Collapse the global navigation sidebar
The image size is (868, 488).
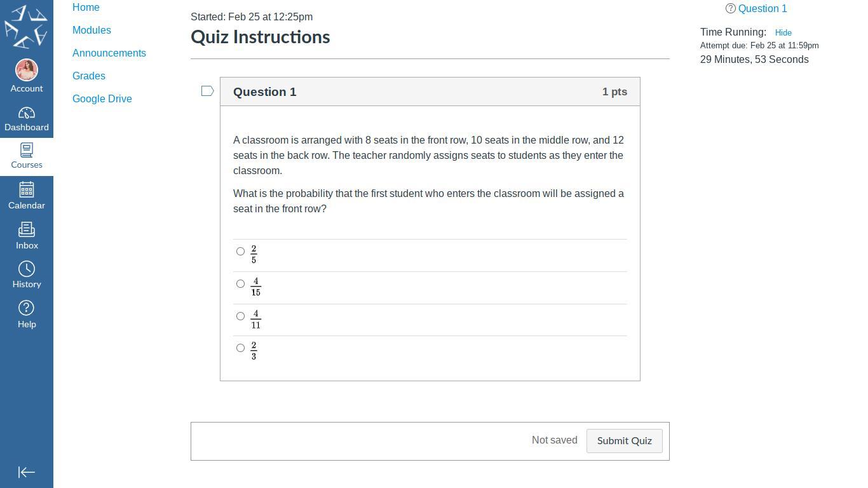click(27, 472)
